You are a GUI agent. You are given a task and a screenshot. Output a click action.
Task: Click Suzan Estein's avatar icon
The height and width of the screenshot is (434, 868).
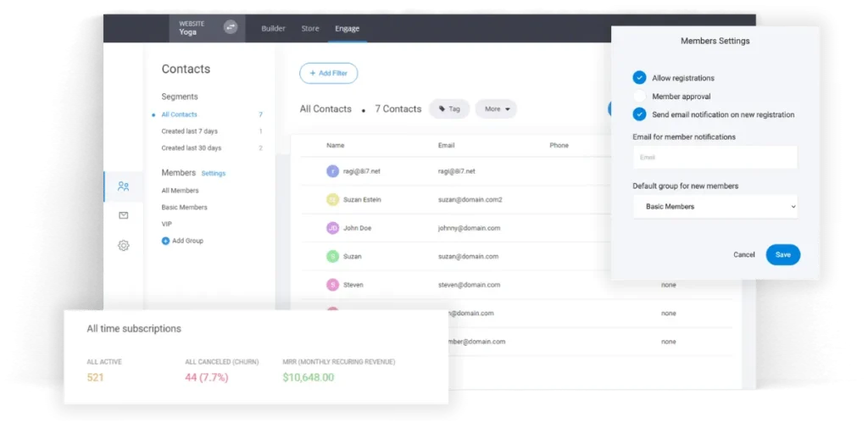tap(332, 200)
